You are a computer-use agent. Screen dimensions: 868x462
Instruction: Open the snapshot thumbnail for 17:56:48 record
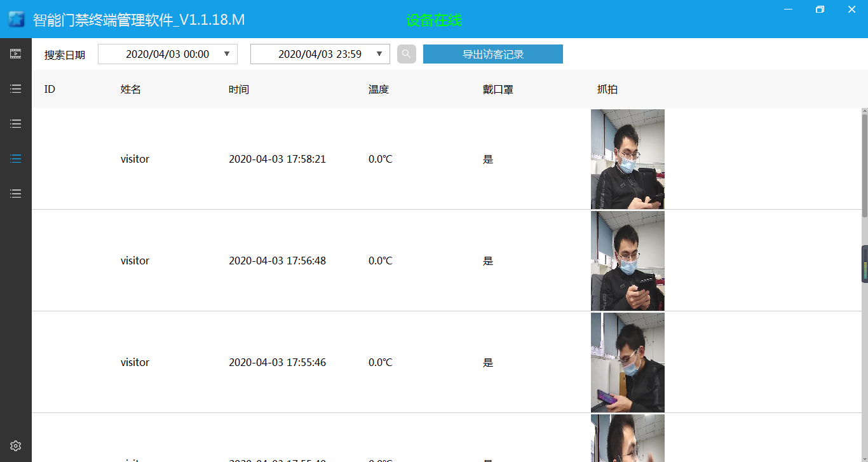point(627,261)
